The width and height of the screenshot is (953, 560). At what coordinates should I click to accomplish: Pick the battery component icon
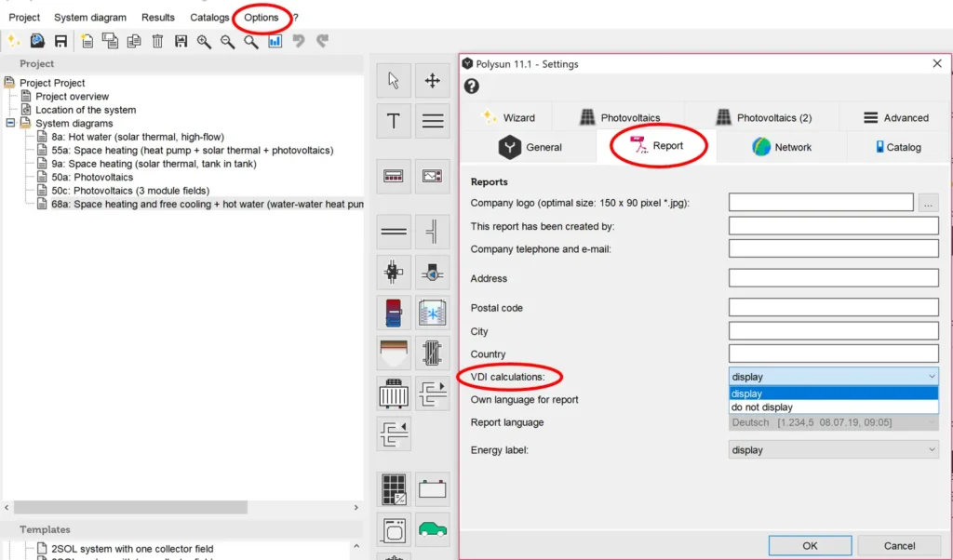[x=432, y=489]
